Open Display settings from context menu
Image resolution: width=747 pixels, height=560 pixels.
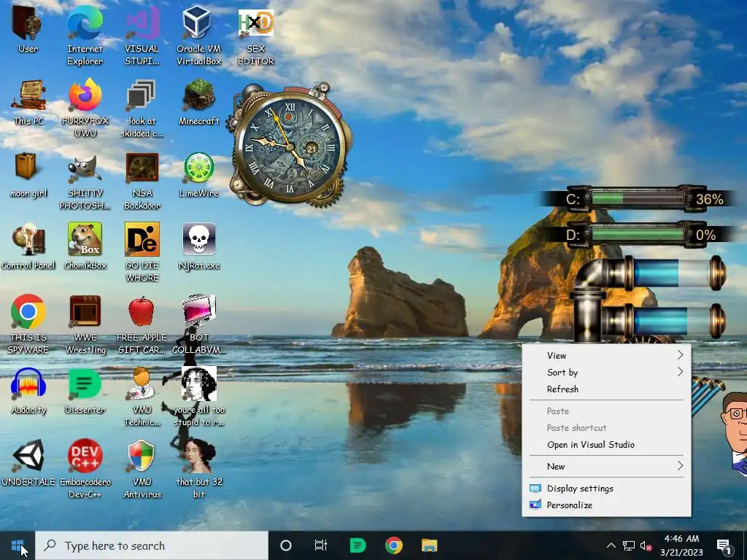606,488
